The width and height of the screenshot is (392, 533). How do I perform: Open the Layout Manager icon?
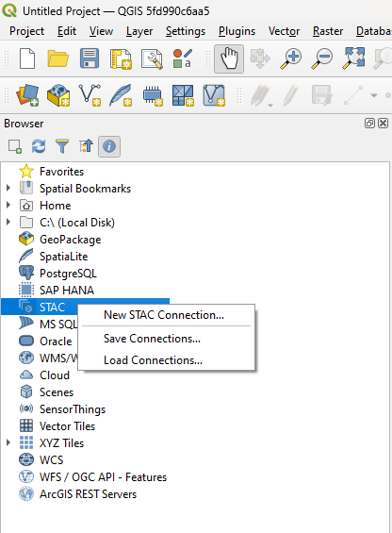152,58
